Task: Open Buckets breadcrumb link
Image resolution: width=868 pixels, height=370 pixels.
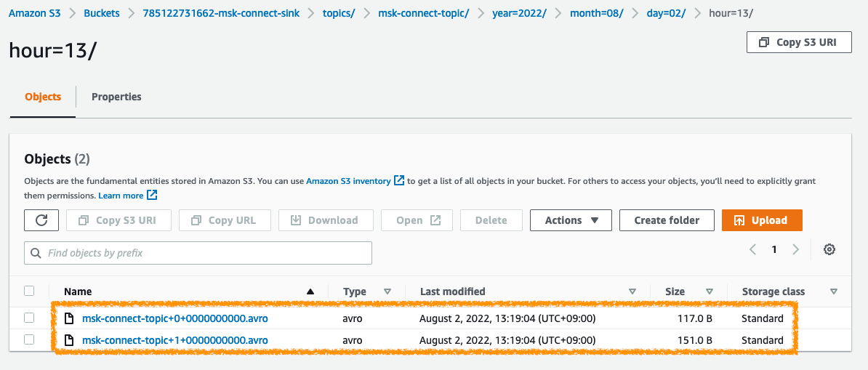Action: coord(101,13)
